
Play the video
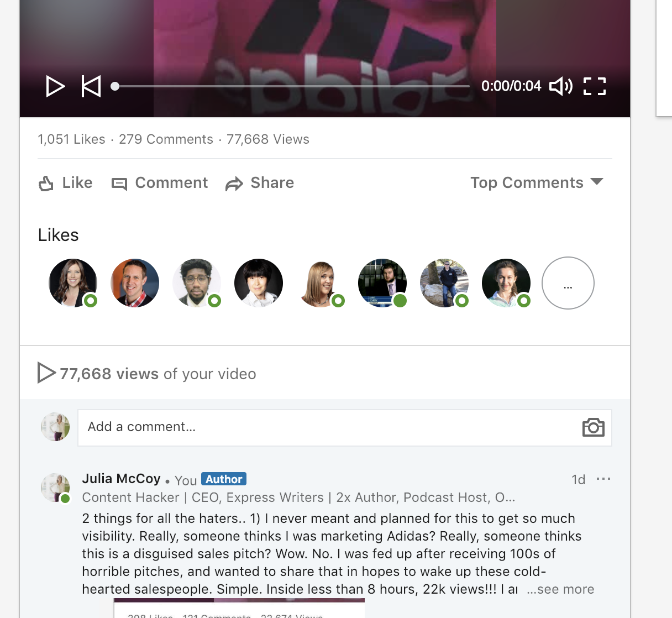point(55,86)
